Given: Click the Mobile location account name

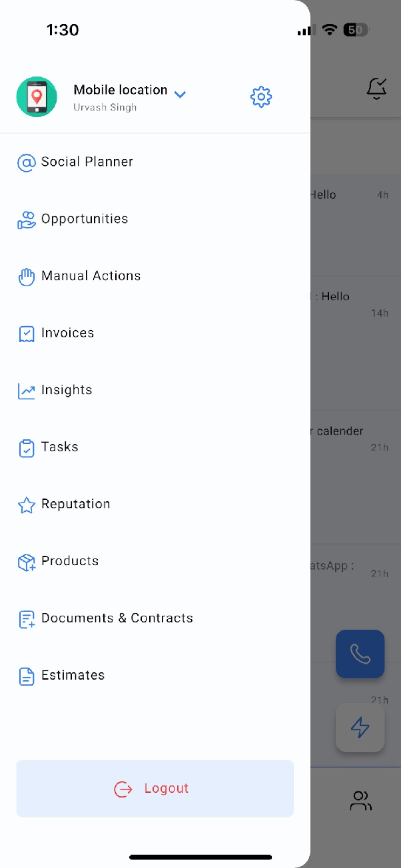Looking at the screenshot, I should pyautogui.click(x=121, y=90).
